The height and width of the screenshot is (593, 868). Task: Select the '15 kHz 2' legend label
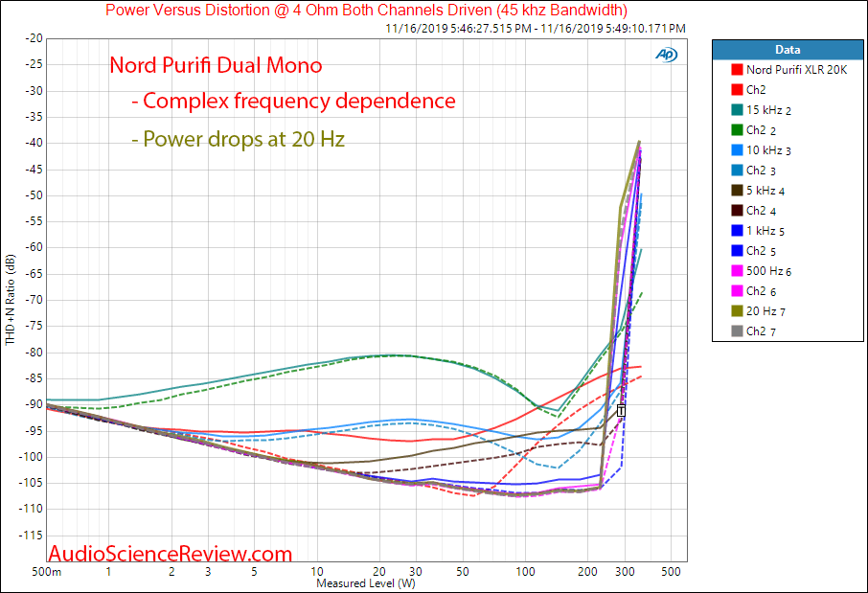click(769, 110)
